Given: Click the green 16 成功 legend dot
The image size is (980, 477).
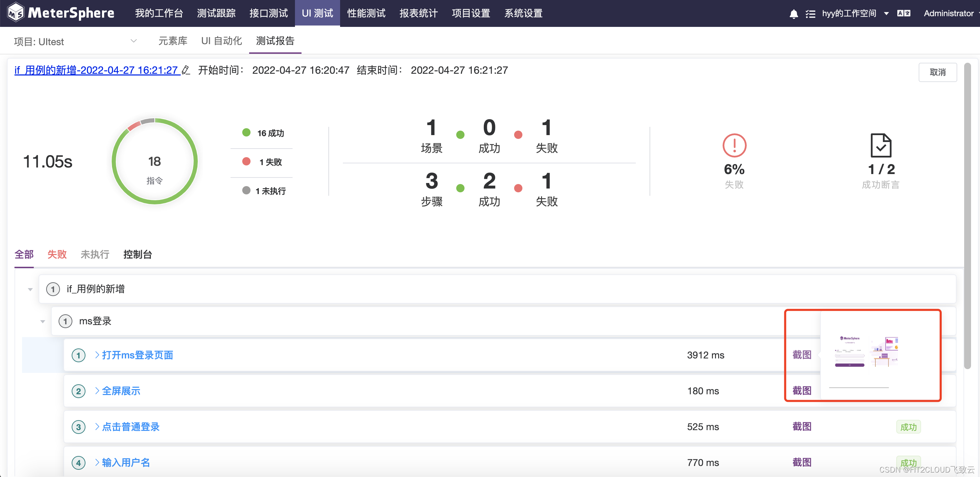Looking at the screenshot, I should 246,132.
